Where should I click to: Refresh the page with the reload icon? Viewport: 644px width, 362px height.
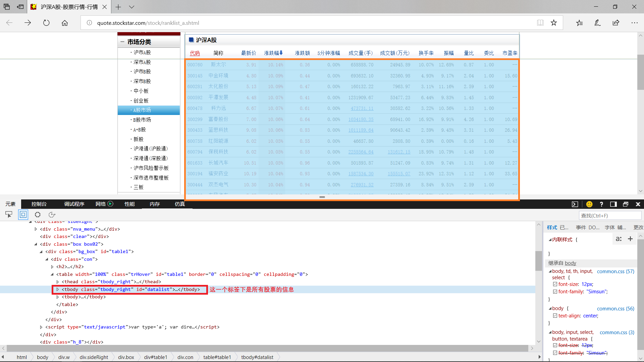(46, 23)
